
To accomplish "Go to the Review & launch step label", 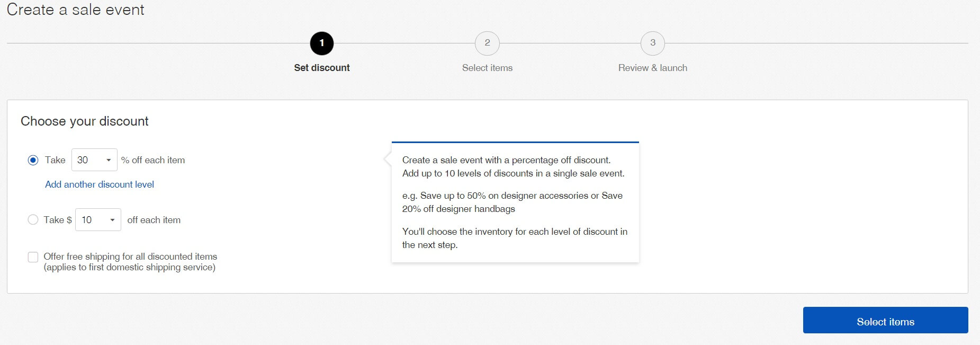I will click(653, 68).
